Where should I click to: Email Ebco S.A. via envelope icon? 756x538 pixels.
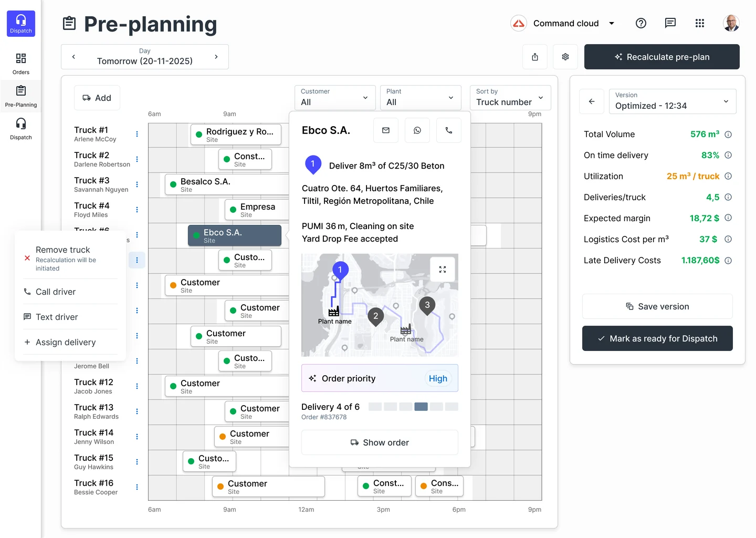386,130
